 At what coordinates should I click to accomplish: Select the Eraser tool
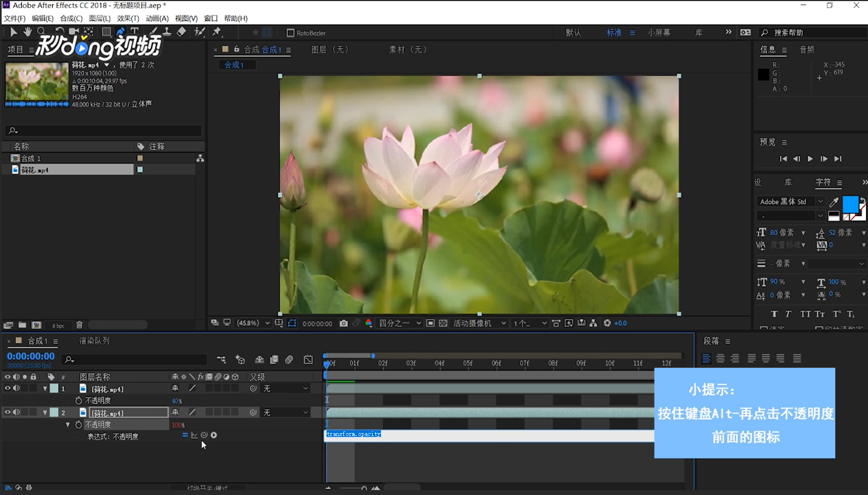[181, 32]
